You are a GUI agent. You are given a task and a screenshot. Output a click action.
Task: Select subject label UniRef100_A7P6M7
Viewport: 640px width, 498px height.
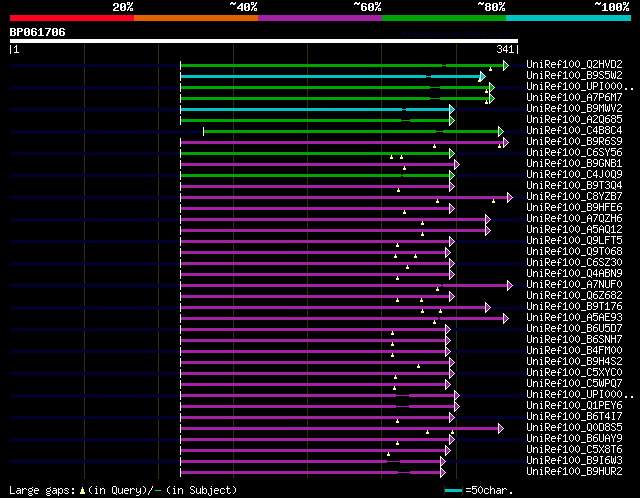pos(574,97)
